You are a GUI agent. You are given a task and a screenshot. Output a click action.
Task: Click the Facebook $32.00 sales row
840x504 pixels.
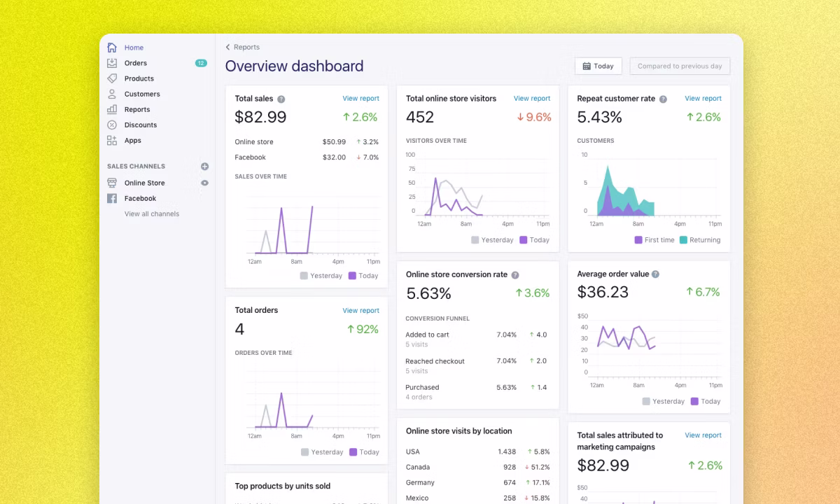[x=307, y=157]
